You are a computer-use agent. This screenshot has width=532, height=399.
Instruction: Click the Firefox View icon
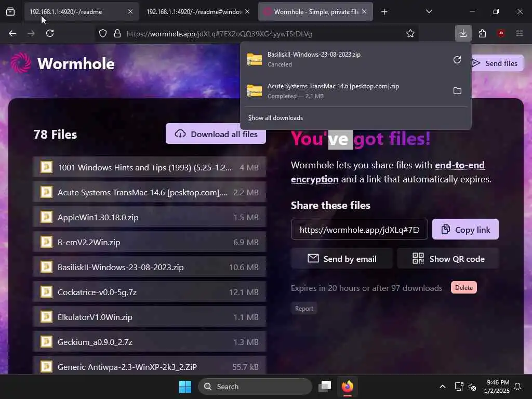click(x=10, y=12)
